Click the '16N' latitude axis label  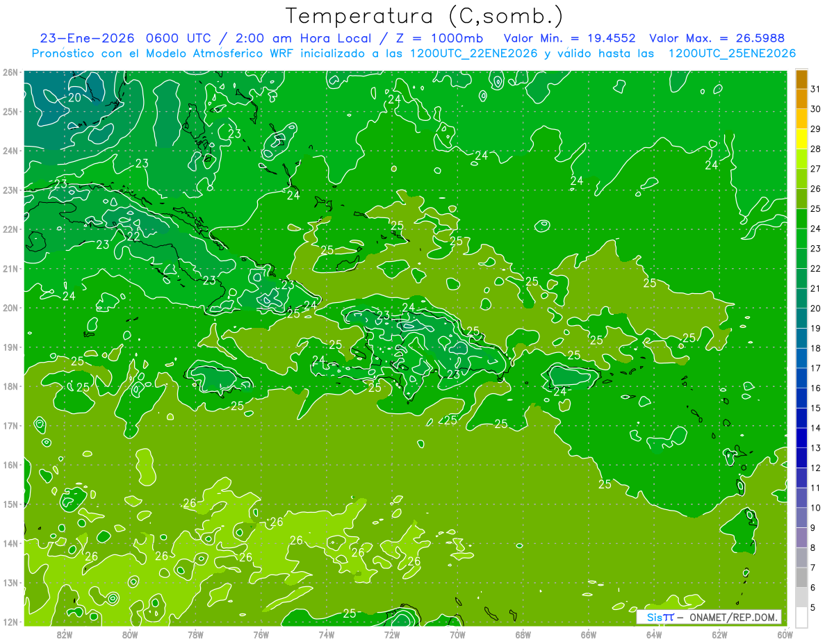tap(10, 465)
